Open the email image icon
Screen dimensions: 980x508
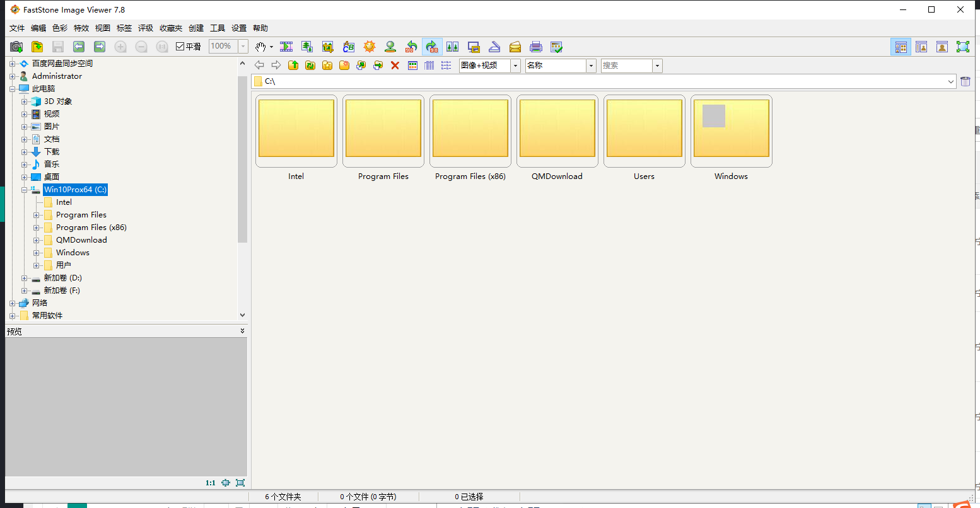click(515, 46)
